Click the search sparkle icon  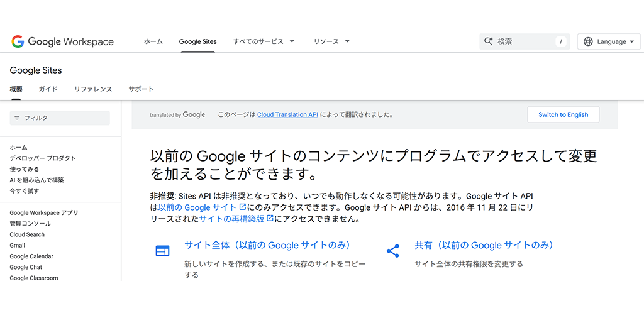coord(488,41)
